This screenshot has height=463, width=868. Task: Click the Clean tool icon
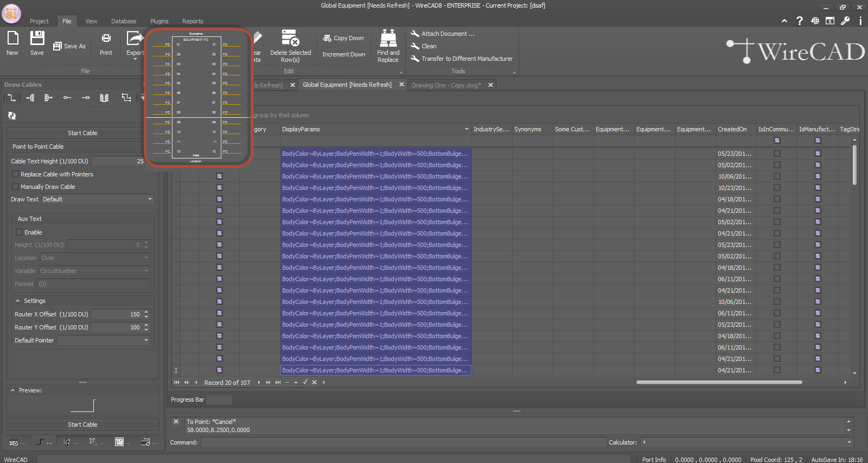(x=415, y=46)
